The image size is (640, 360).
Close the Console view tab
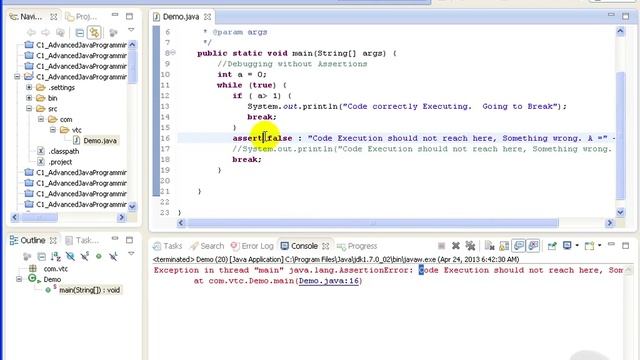(325, 246)
